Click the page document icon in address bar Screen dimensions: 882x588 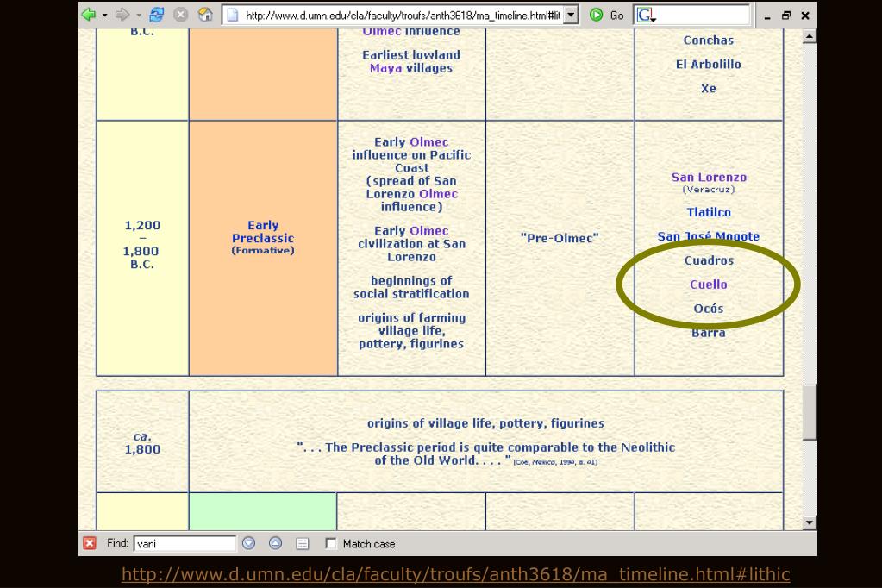[x=232, y=16]
